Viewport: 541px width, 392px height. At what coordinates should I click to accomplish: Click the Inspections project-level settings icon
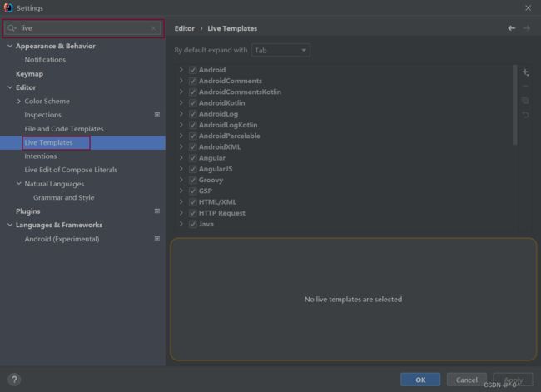coord(157,115)
